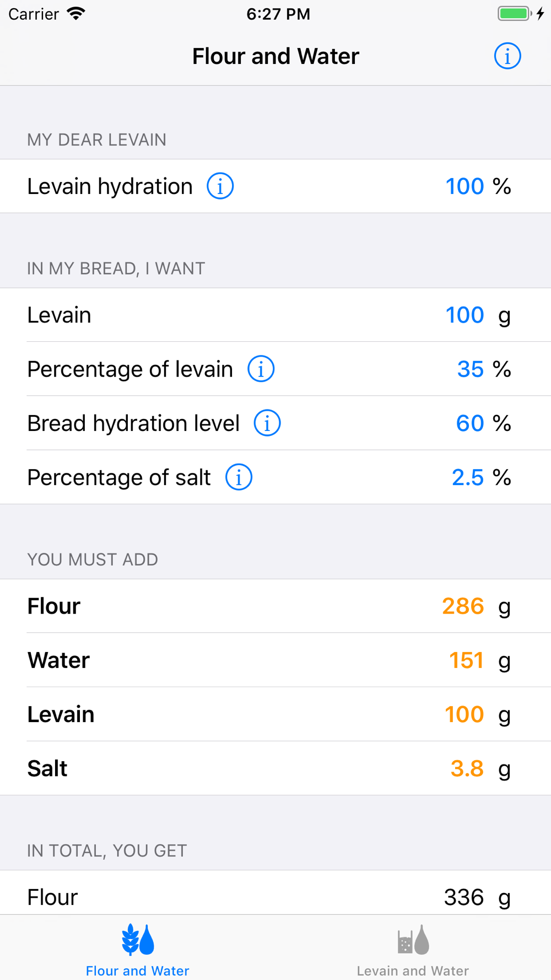Image resolution: width=551 pixels, height=980 pixels.
Task: Edit the Levain amount of 100 g
Action: click(464, 315)
